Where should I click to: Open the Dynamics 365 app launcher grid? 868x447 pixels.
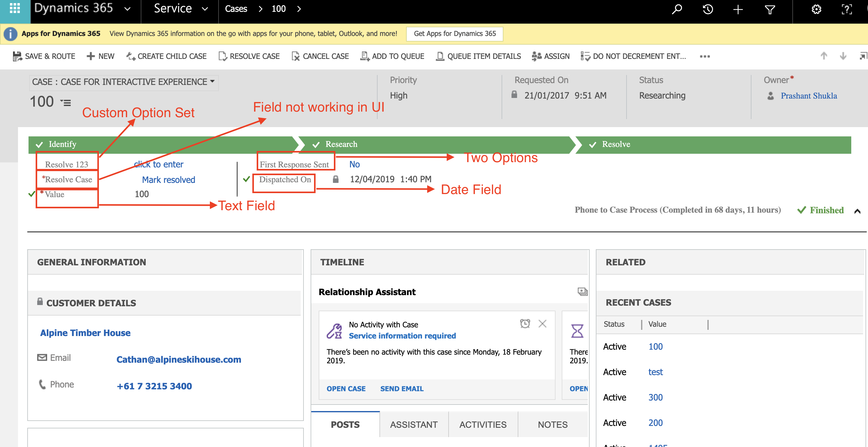click(x=15, y=8)
